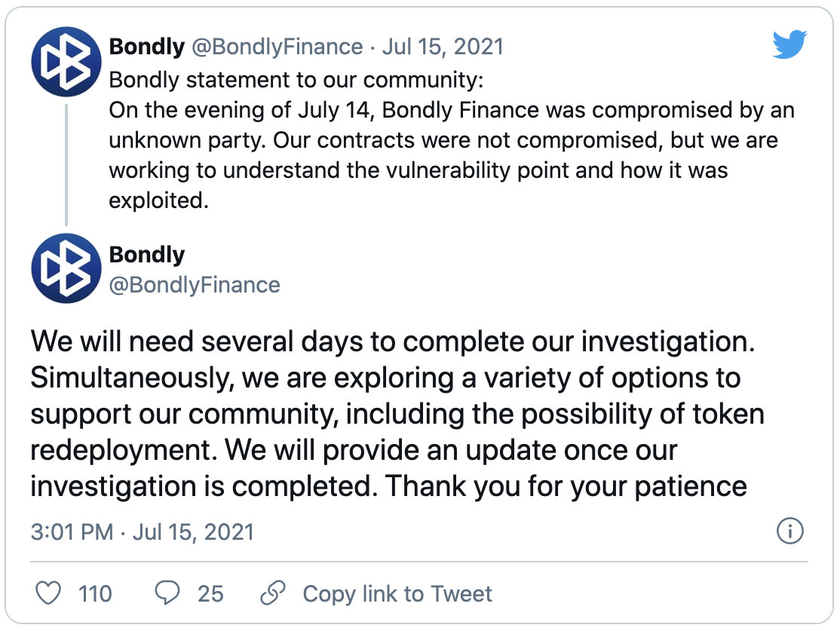Image resolution: width=840 pixels, height=631 pixels.
Task: Open the Jul 15, 2021 date link at top
Action: [443, 47]
